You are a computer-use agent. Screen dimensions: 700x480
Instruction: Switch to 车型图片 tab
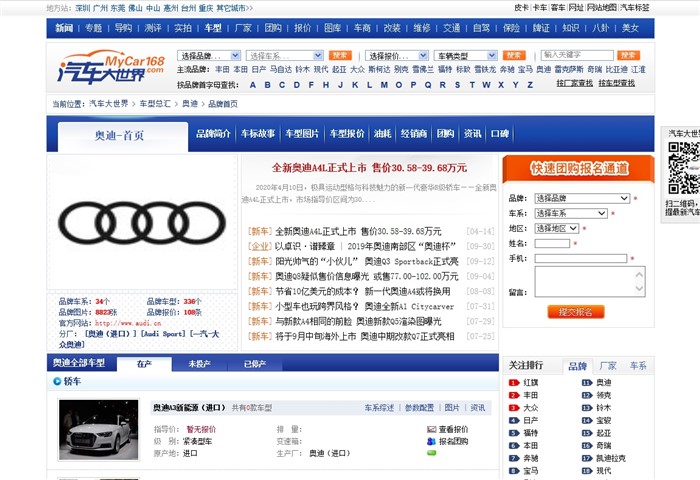302,134
